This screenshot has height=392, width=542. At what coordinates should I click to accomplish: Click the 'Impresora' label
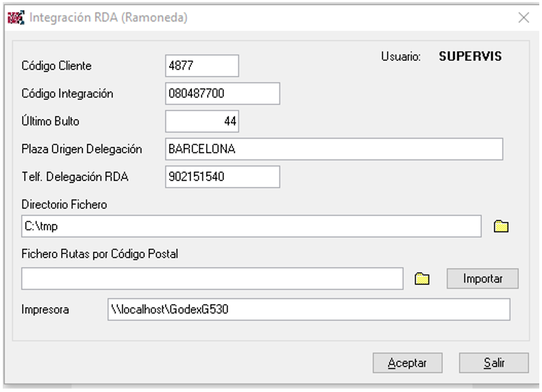(x=45, y=310)
